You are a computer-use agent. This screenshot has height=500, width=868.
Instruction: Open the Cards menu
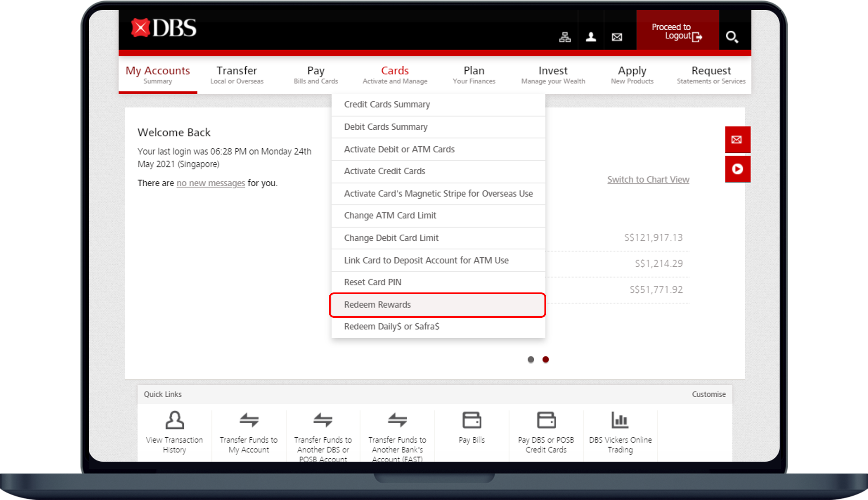pyautogui.click(x=395, y=75)
